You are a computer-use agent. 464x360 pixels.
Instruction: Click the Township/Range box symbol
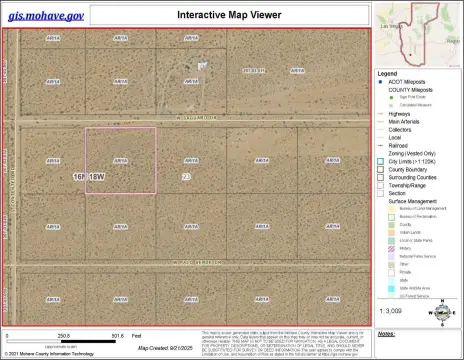pos(380,185)
